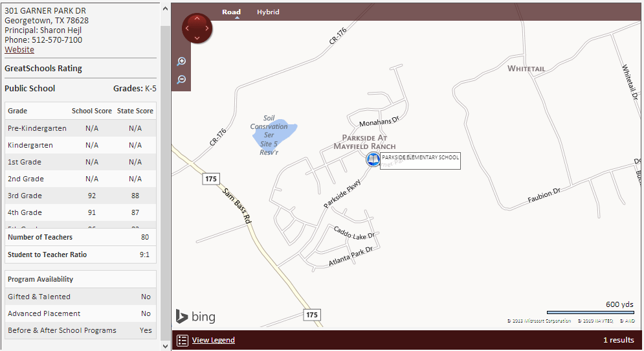Click the 175 highway shield near Sam Bass Rd
The image size is (644, 351).
tap(211, 179)
